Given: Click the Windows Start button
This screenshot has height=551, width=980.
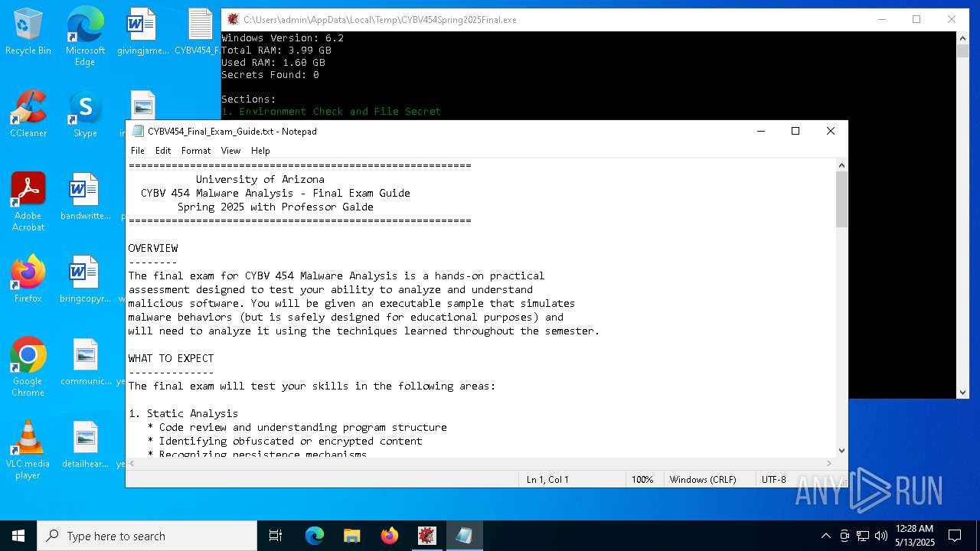Looking at the screenshot, I should (x=18, y=536).
